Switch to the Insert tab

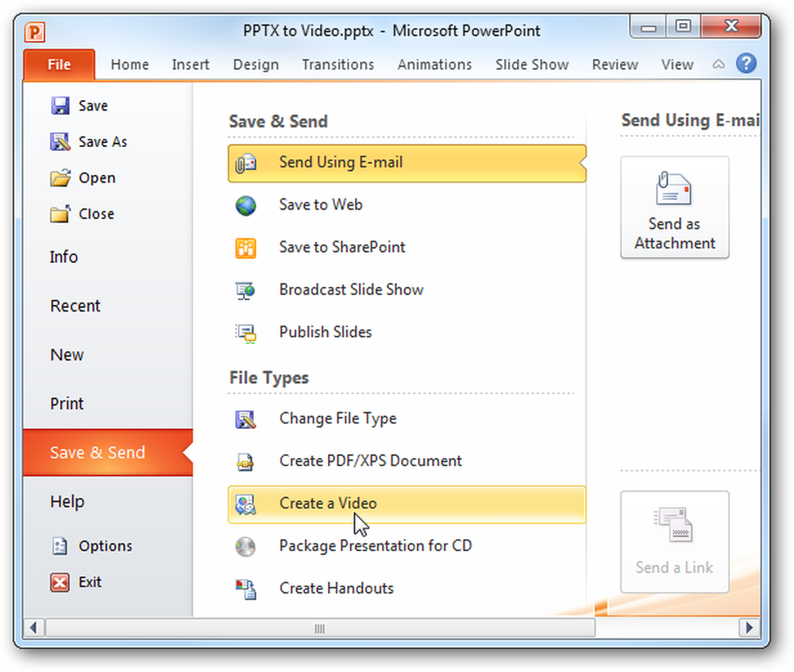coord(191,64)
